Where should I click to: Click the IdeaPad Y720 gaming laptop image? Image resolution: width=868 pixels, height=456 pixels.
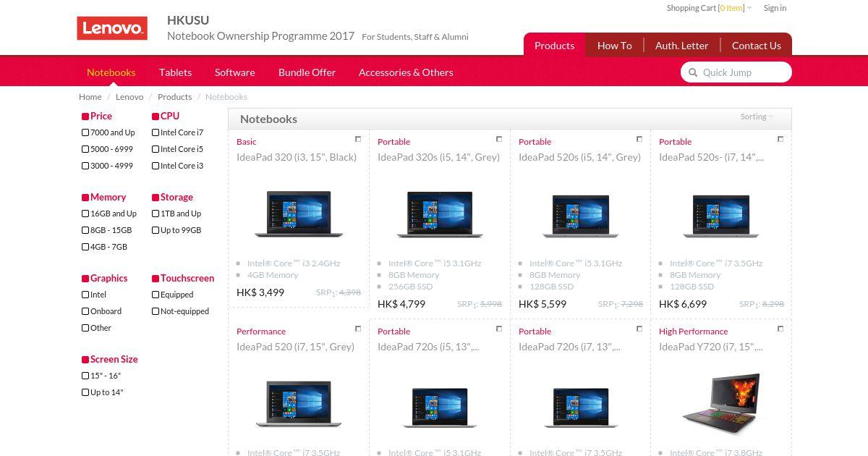[723, 403]
